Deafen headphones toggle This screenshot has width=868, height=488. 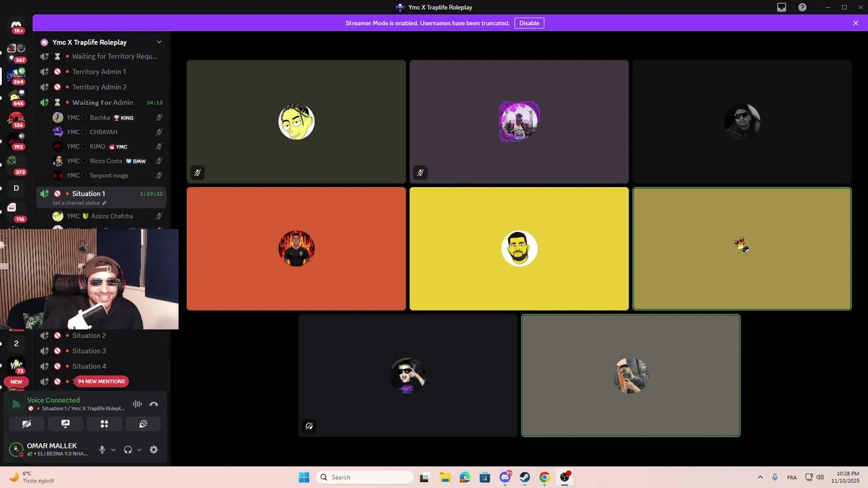click(127, 449)
